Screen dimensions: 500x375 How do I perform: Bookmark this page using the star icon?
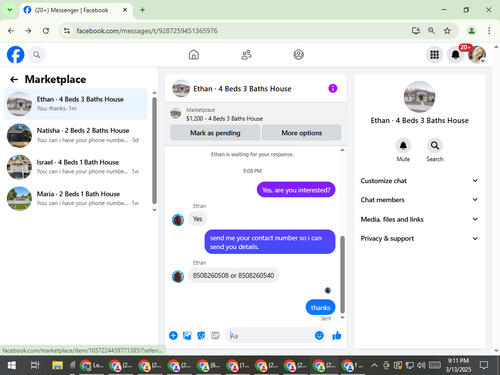447,31
